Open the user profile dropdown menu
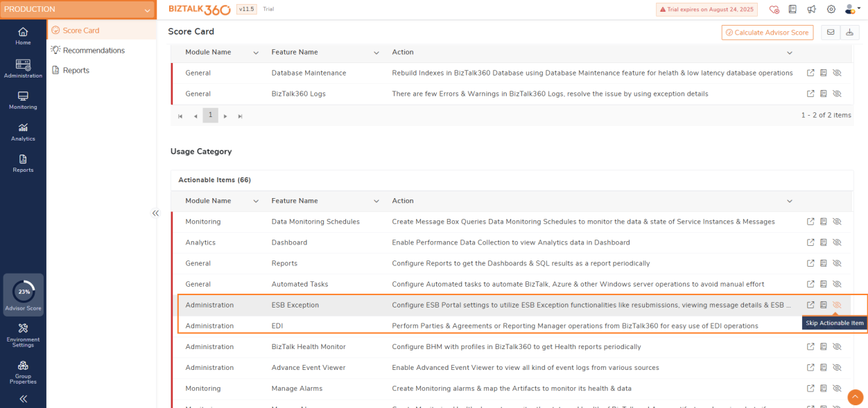 (852, 10)
